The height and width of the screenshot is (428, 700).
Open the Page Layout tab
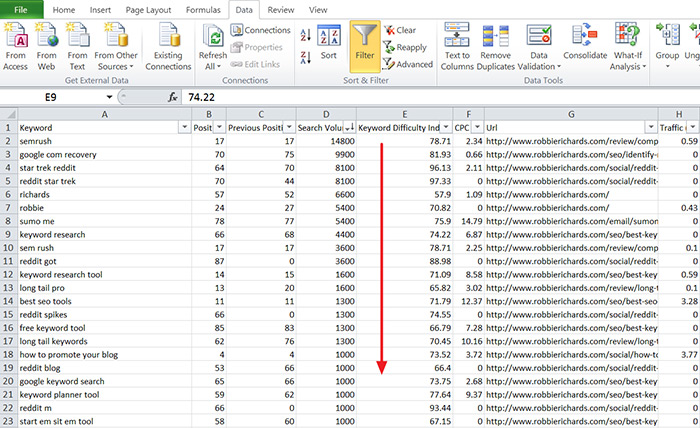tap(148, 10)
